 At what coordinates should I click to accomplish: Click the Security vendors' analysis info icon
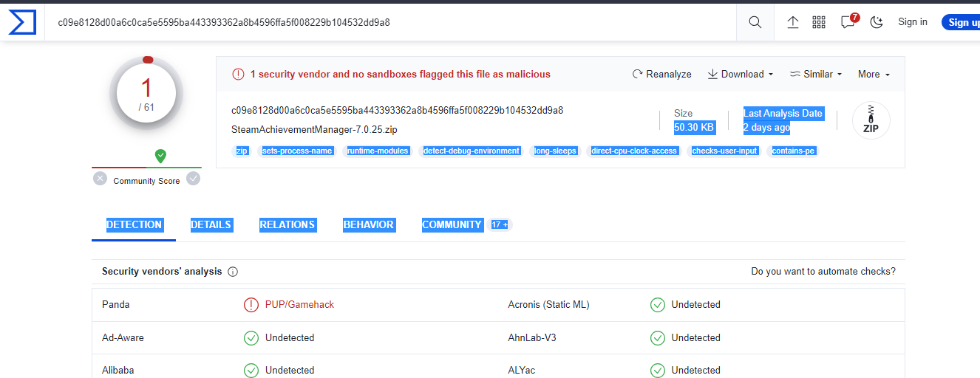point(233,272)
